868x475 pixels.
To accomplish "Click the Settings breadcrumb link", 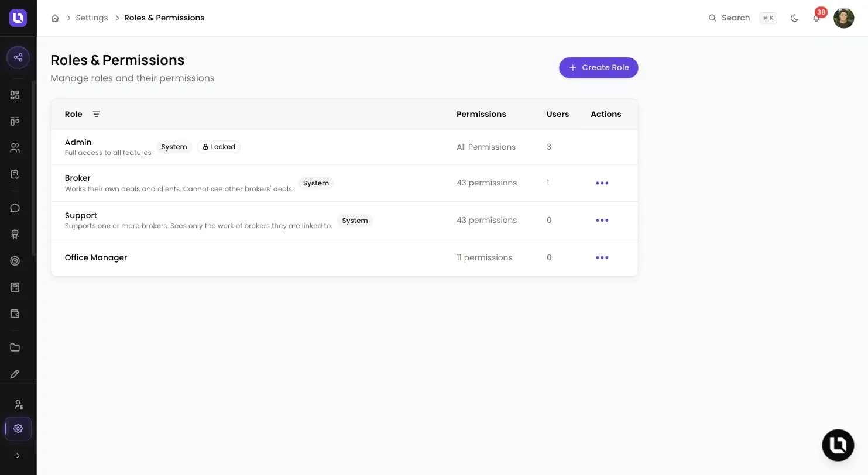I will (92, 18).
